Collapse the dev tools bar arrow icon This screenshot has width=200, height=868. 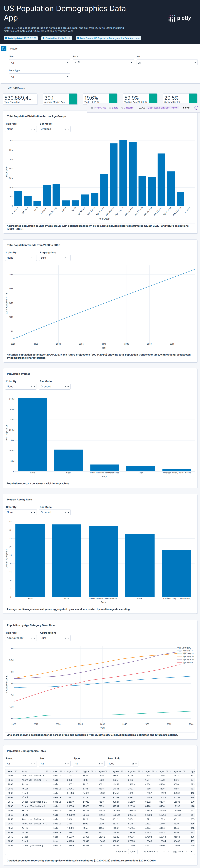[x=196, y=108]
